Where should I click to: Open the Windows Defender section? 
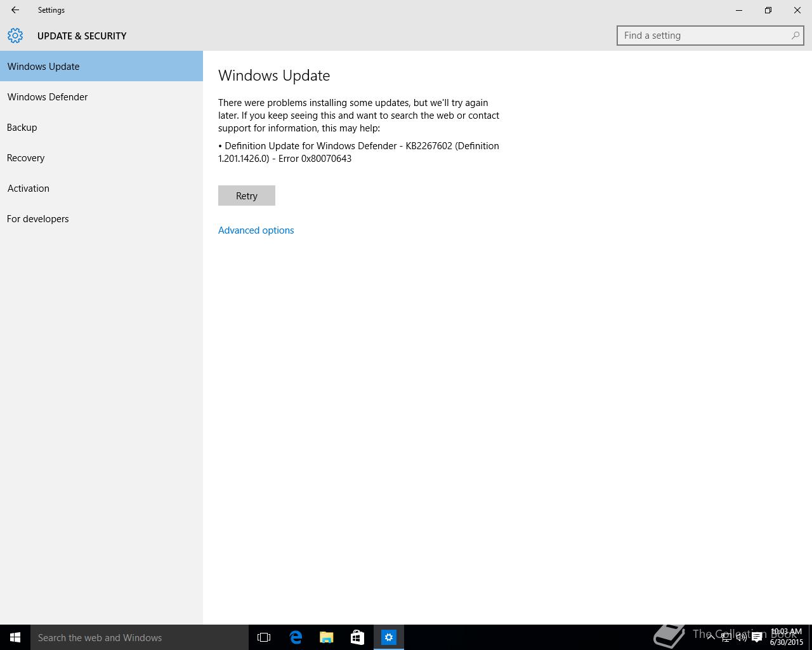click(x=101, y=96)
